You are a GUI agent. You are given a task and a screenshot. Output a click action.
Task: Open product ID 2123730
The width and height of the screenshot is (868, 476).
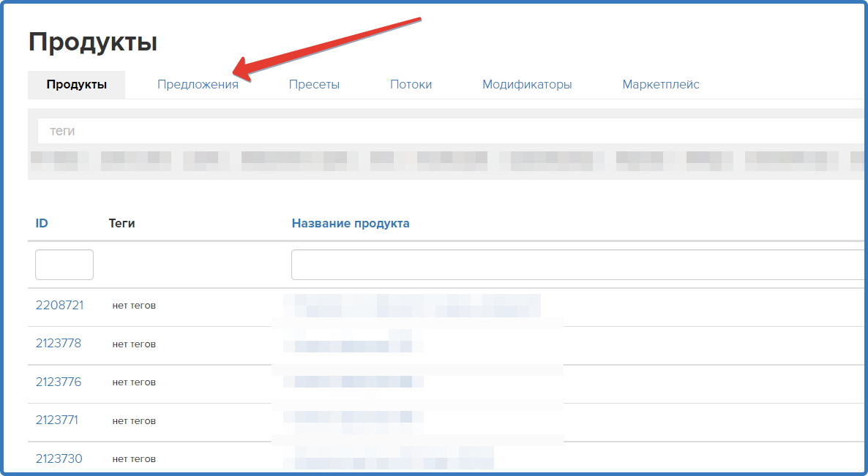[x=59, y=459]
